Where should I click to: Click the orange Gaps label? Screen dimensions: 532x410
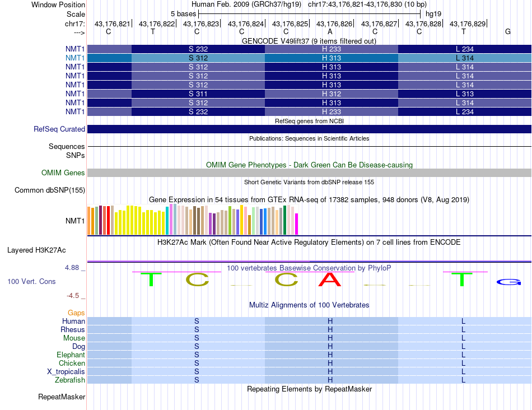pos(76,313)
